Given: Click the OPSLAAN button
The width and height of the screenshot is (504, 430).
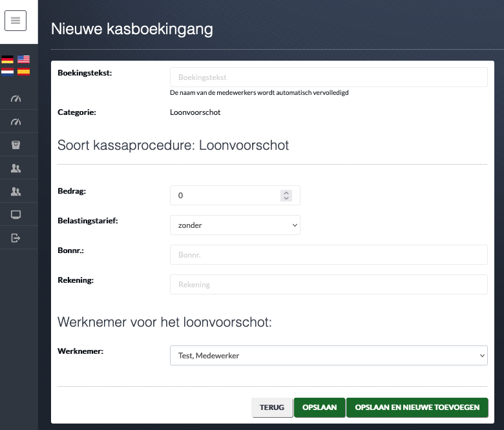Looking at the screenshot, I should pyautogui.click(x=319, y=407).
